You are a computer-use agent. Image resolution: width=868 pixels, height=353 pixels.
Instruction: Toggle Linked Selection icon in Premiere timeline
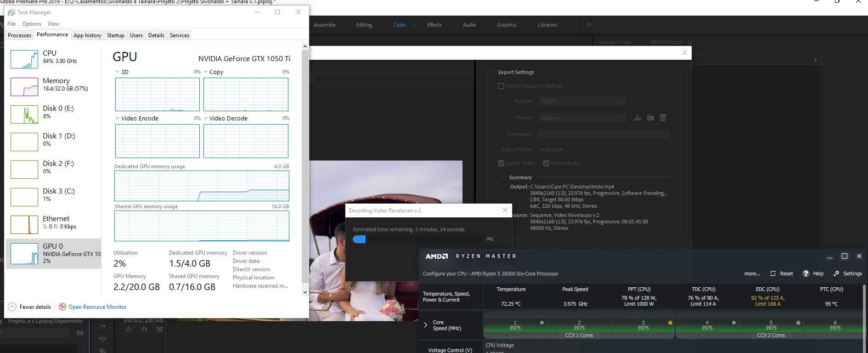(x=159, y=330)
